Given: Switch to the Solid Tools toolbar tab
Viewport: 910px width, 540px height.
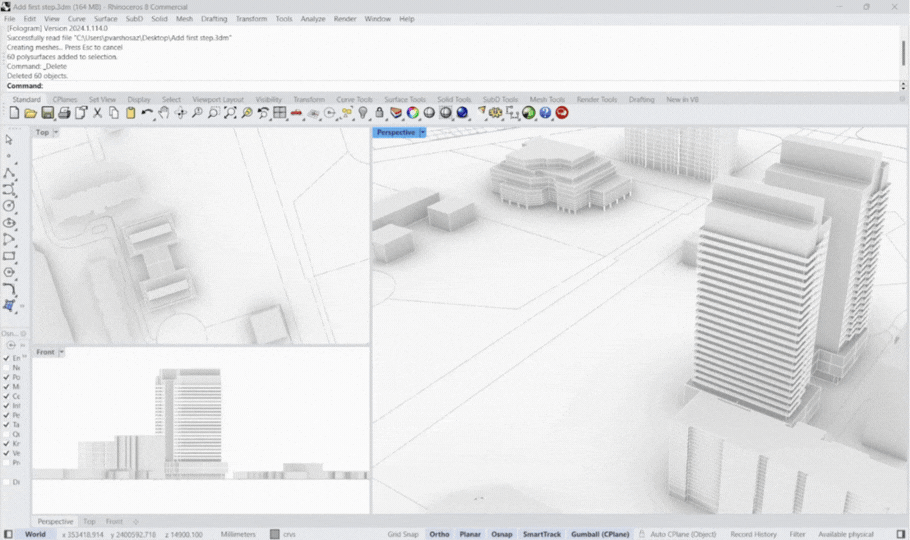Looking at the screenshot, I should 454,99.
